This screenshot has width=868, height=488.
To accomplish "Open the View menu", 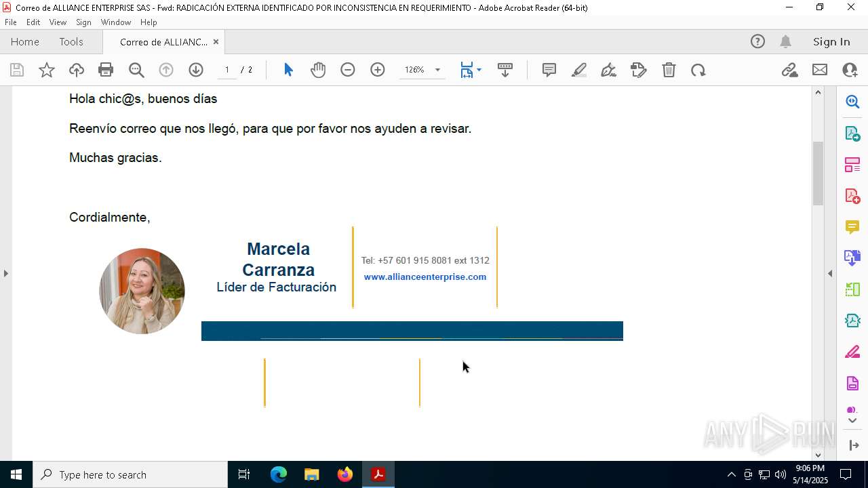I will point(58,22).
